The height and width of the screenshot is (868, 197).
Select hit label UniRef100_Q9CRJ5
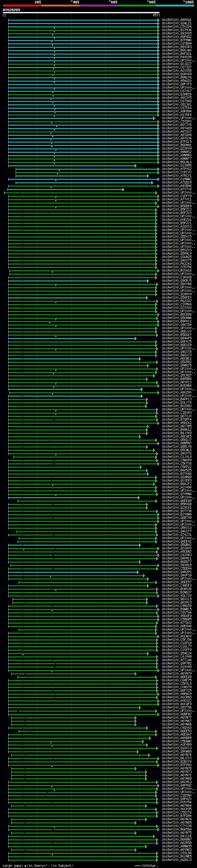click(x=176, y=281)
